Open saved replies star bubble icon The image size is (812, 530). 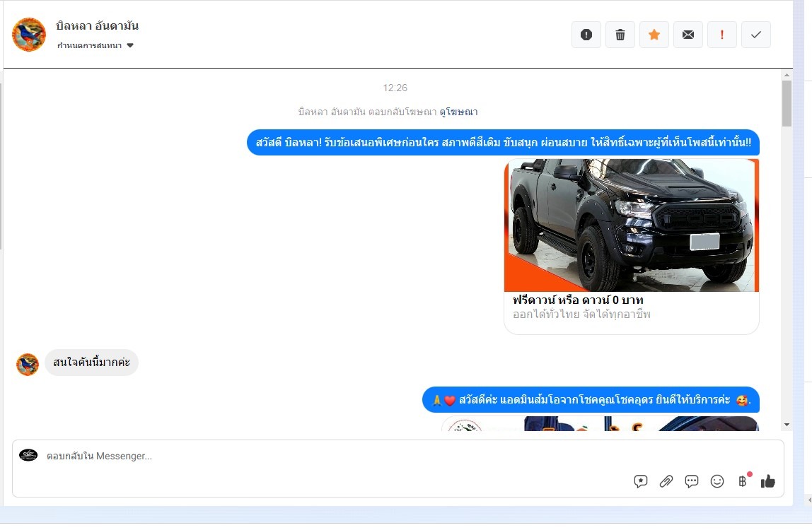tap(641, 481)
